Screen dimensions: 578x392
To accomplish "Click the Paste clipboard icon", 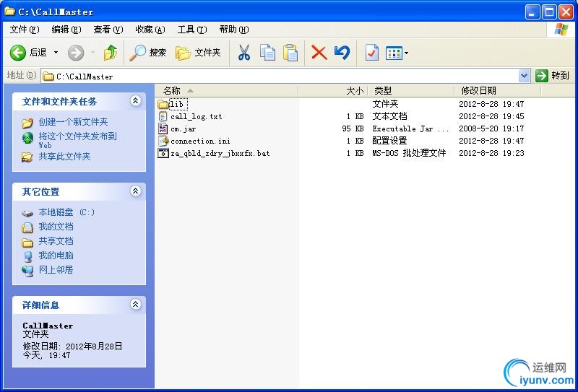I will point(290,53).
